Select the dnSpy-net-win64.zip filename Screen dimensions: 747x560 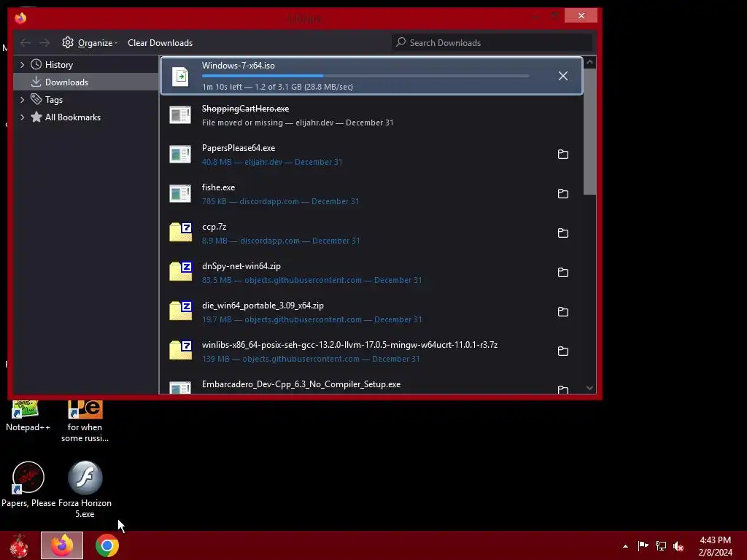coord(241,266)
